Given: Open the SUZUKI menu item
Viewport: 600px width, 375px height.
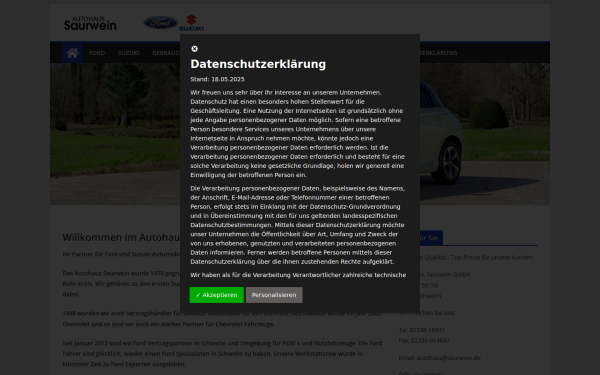Looking at the screenshot, I should pyautogui.click(x=128, y=53).
